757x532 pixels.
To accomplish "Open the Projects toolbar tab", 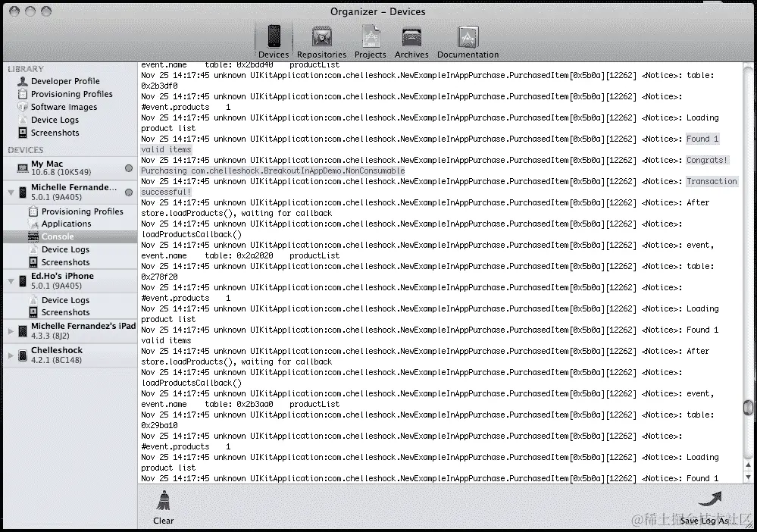I will (x=371, y=42).
